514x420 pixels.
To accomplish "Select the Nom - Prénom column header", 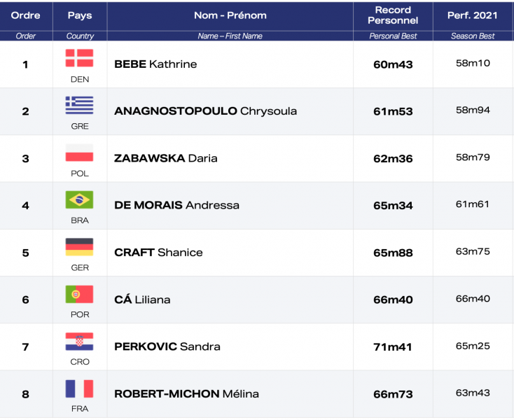I will (x=230, y=15).
